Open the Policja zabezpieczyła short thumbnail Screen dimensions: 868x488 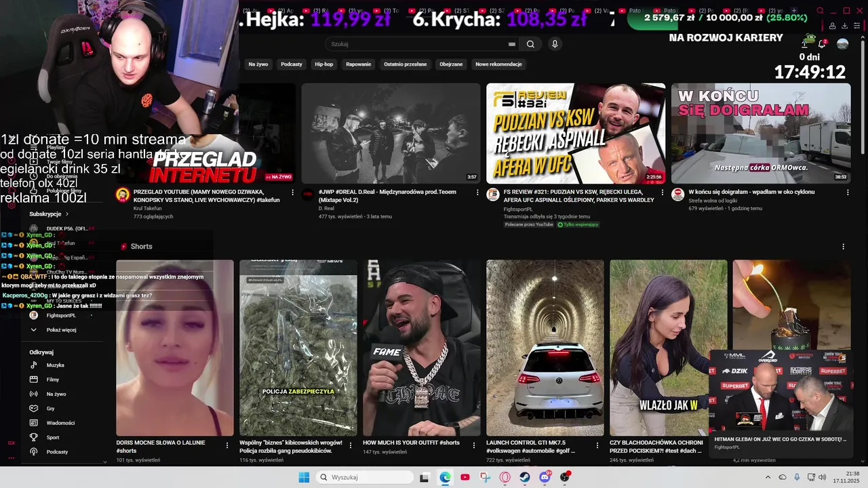pyautogui.click(x=298, y=348)
